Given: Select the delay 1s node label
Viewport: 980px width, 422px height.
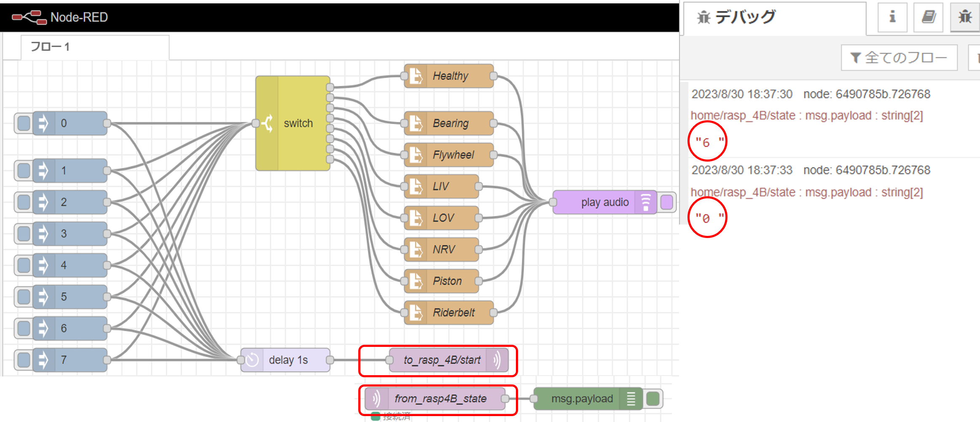Looking at the screenshot, I should pyautogui.click(x=288, y=360).
